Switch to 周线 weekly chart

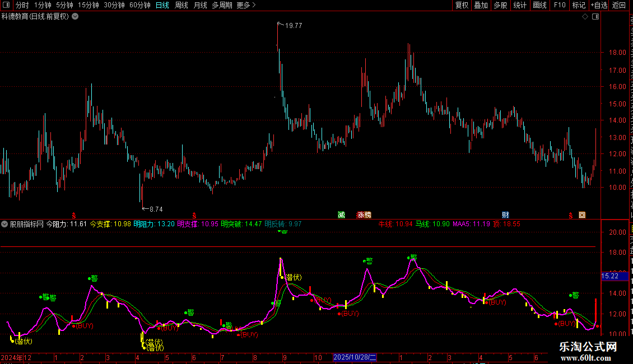pyautogui.click(x=181, y=5)
